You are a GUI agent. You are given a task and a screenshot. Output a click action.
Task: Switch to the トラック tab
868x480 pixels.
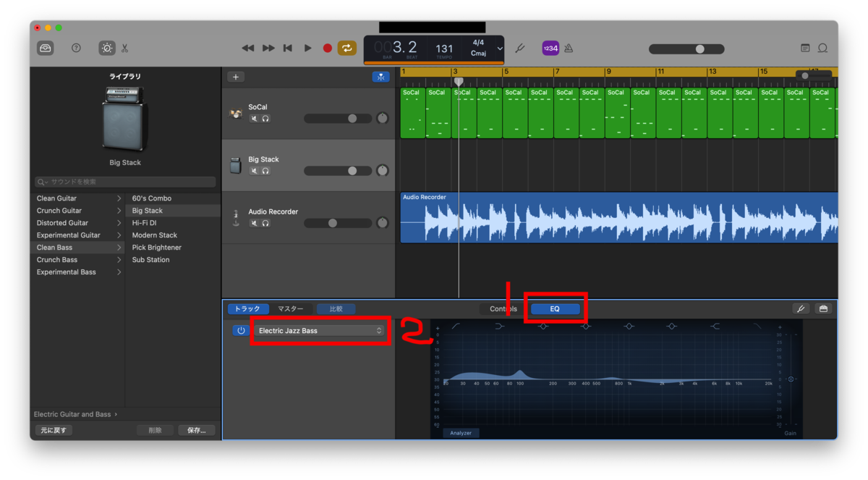click(x=249, y=308)
